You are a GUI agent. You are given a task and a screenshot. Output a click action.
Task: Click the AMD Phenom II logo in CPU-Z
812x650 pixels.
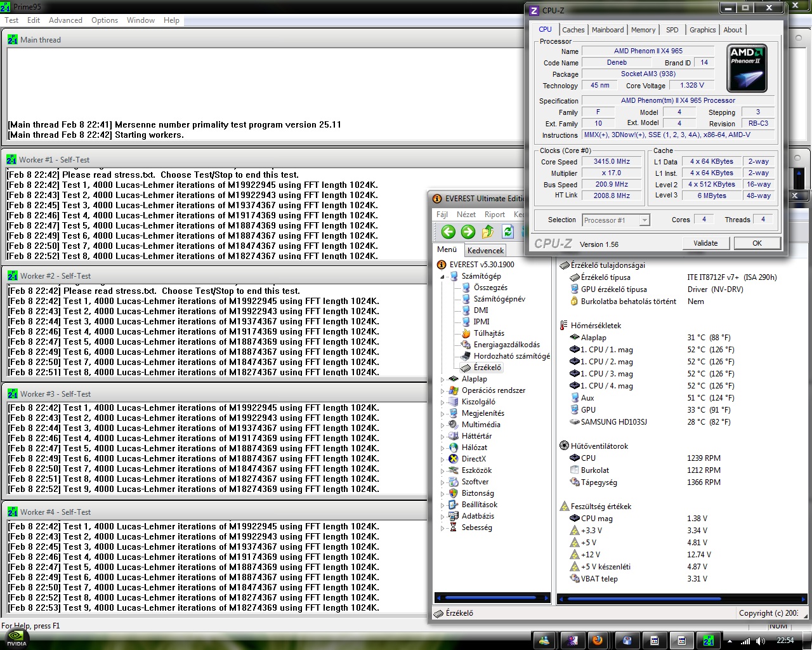pos(747,68)
